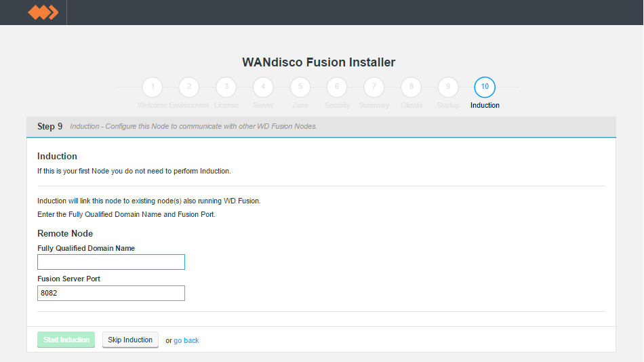
Task: Focus the Fully Qualified Domain Name field
Action: tap(111, 262)
